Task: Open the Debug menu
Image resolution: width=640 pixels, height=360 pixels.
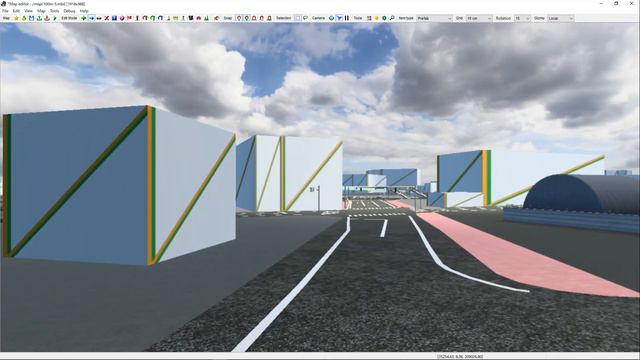Action: tap(69, 11)
